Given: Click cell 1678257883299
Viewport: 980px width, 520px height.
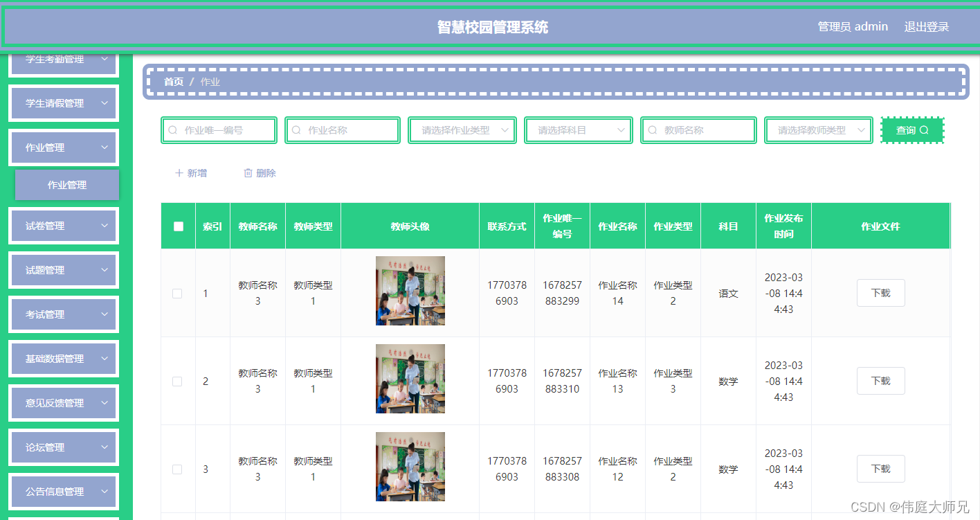Looking at the screenshot, I should coord(562,293).
